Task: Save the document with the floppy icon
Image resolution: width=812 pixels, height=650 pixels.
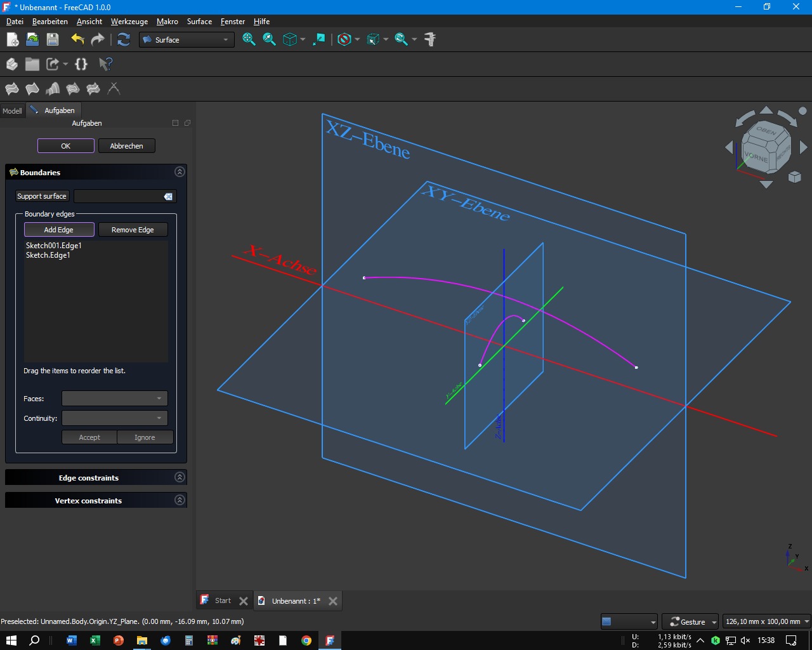Action: point(53,39)
